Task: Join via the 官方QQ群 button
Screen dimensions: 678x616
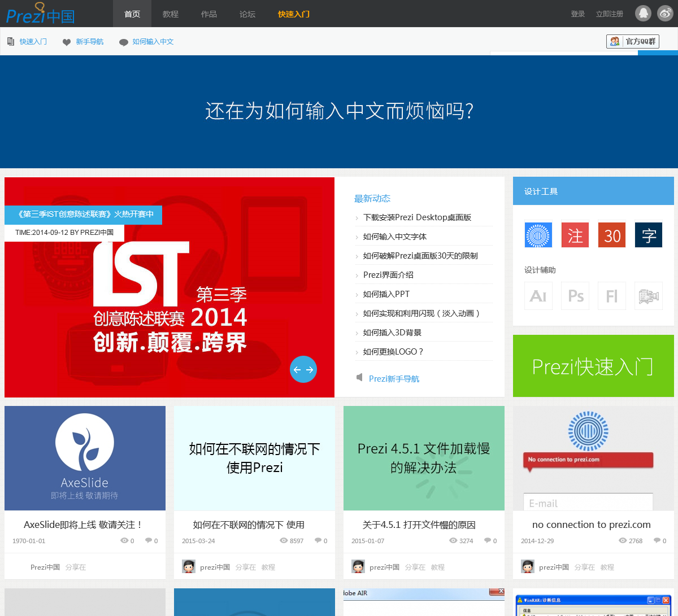Action: (x=633, y=41)
